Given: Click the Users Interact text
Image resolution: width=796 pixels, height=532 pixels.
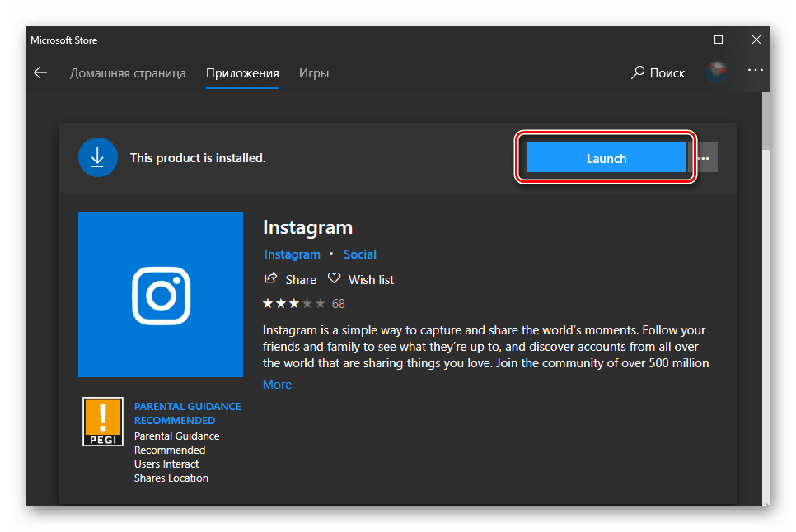Looking at the screenshot, I should (x=166, y=464).
